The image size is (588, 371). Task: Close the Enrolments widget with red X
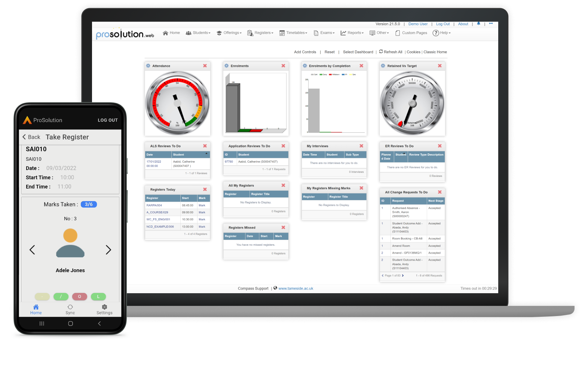pos(283,66)
